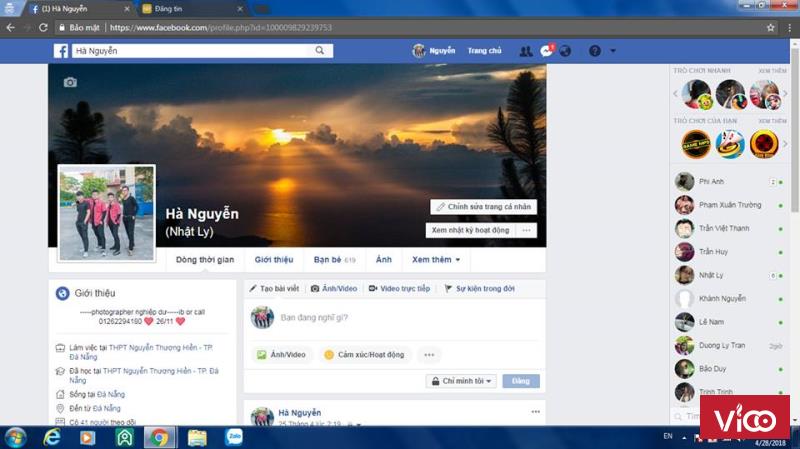Open the media player taskbar icon
The height and width of the screenshot is (449, 800).
point(88,438)
